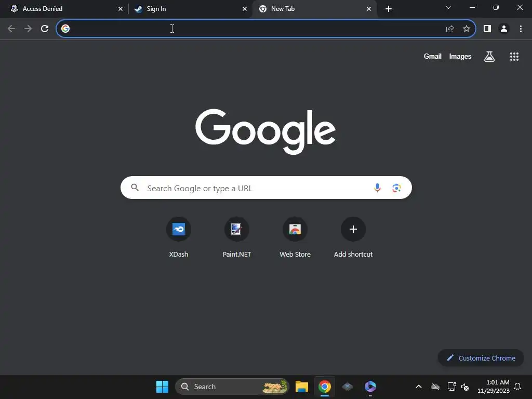The width and height of the screenshot is (532, 399).
Task: Open File Explorer from taskbar
Action: coord(302,387)
